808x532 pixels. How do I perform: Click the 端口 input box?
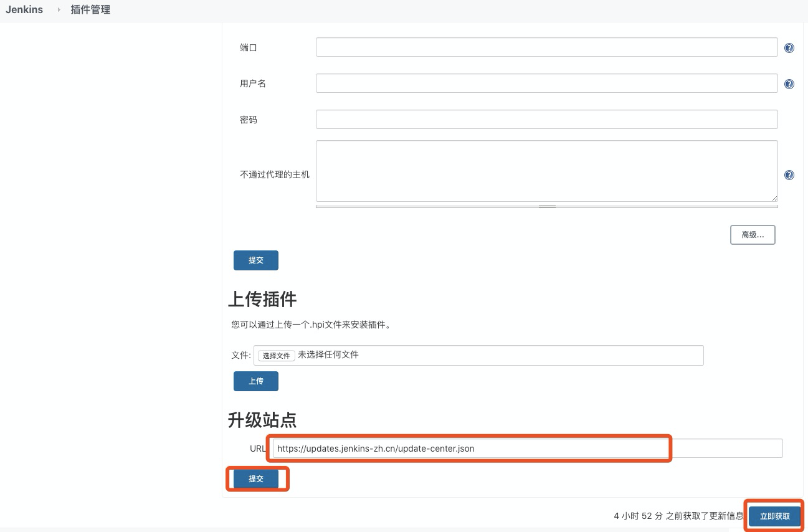coord(546,47)
